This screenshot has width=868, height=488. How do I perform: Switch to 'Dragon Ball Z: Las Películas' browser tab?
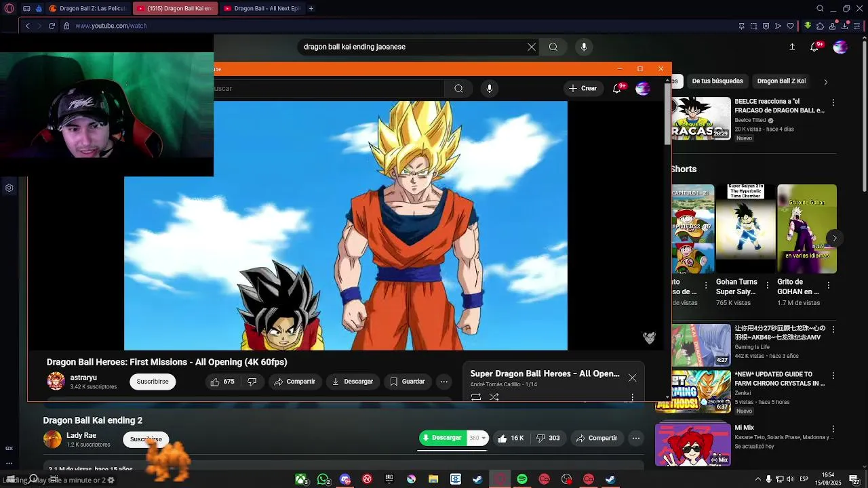click(x=87, y=9)
